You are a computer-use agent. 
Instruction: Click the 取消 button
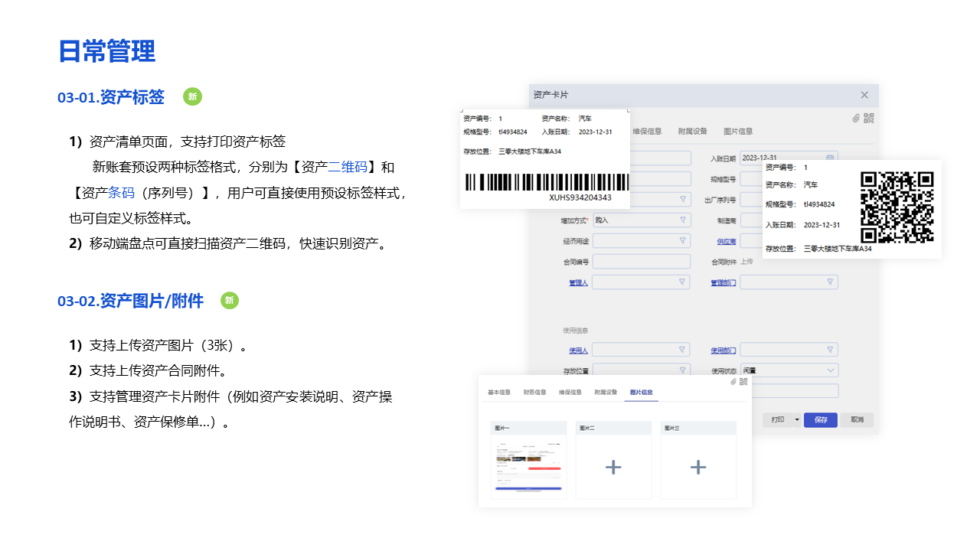click(857, 420)
